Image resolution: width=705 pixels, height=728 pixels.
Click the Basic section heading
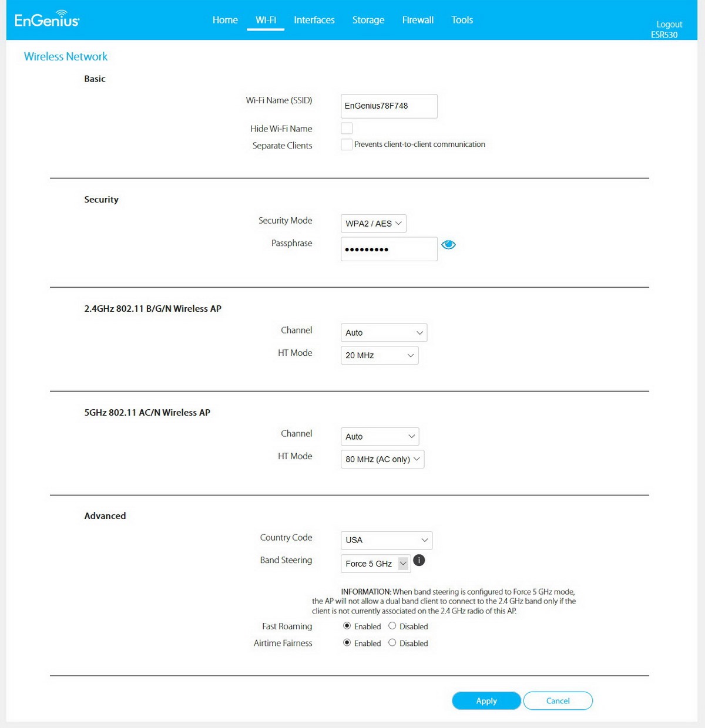point(95,79)
